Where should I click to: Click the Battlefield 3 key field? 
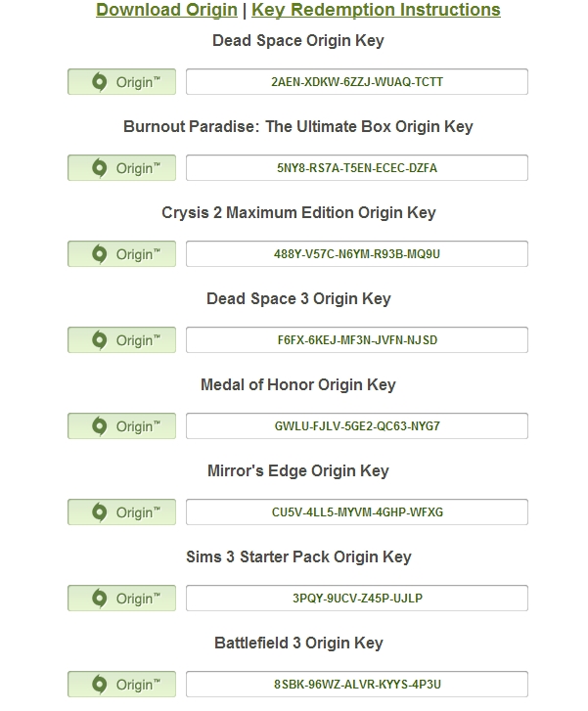(x=357, y=685)
